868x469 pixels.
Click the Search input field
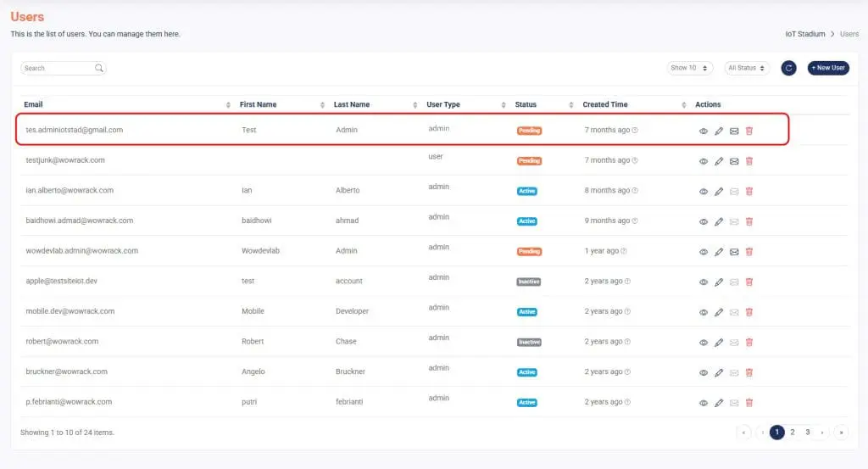pos(58,68)
